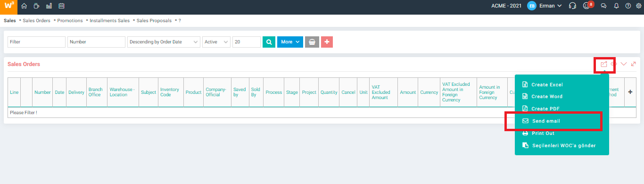Click the question mark navigation link
Viewport: 644px width, 184px height.
coord(180,21)
